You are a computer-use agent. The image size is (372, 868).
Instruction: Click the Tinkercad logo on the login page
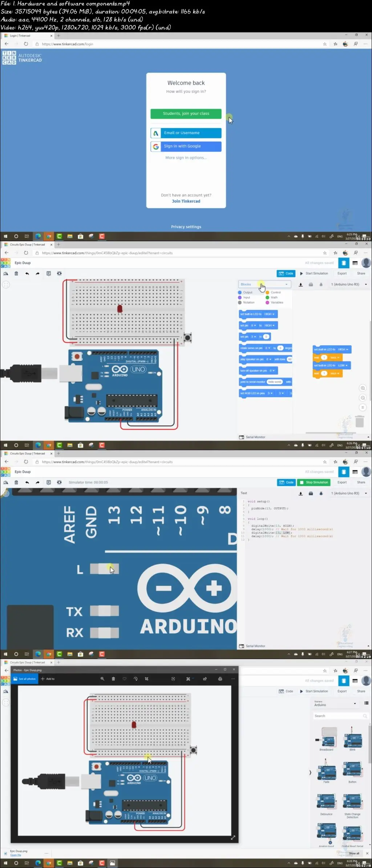point(22,58)
